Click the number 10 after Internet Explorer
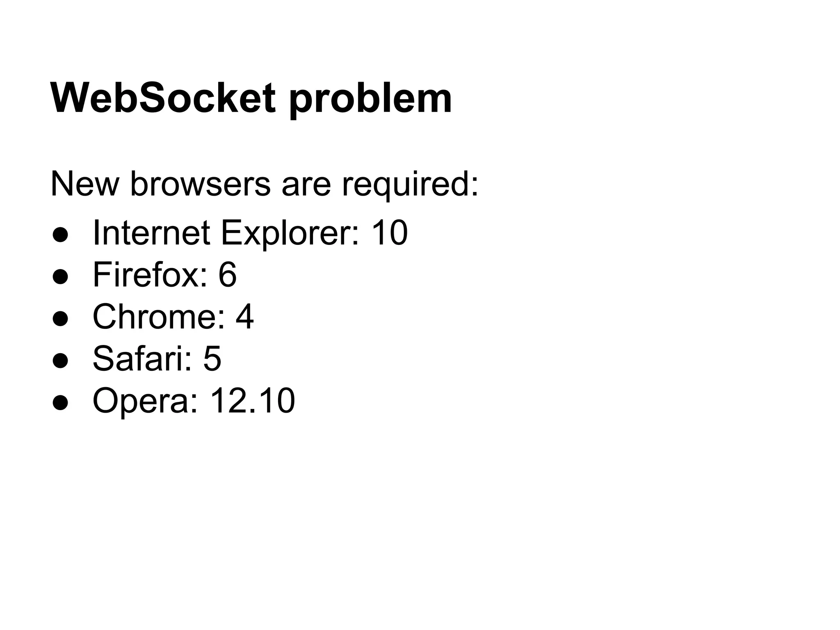The height and width of the screenshot is (630, 840). point(389,233)
